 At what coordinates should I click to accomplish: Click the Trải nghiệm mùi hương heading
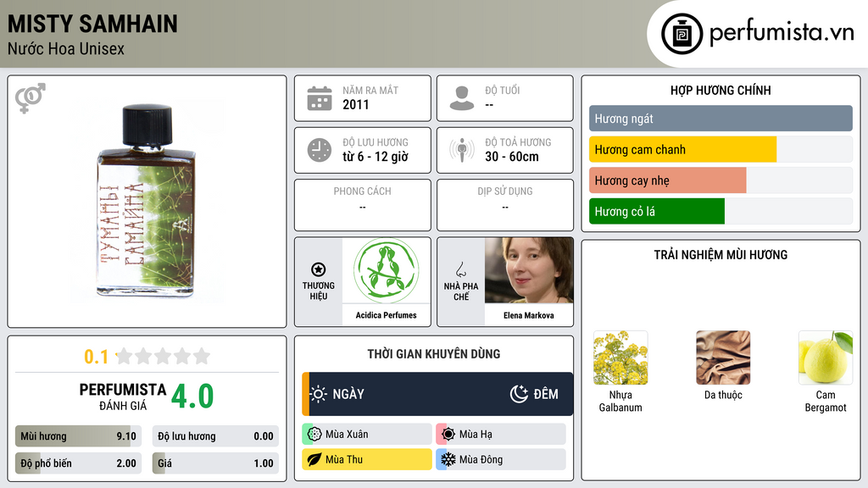[x=721, y=255]
